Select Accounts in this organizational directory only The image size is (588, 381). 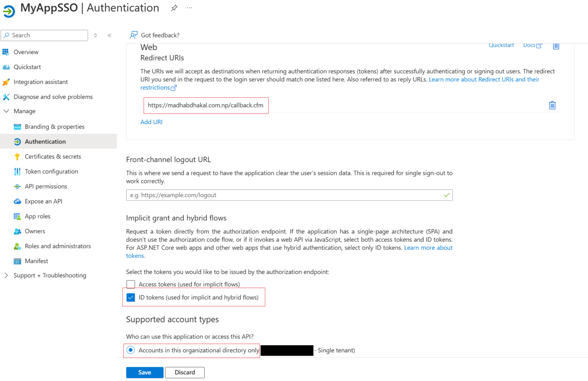coord(131,350)
